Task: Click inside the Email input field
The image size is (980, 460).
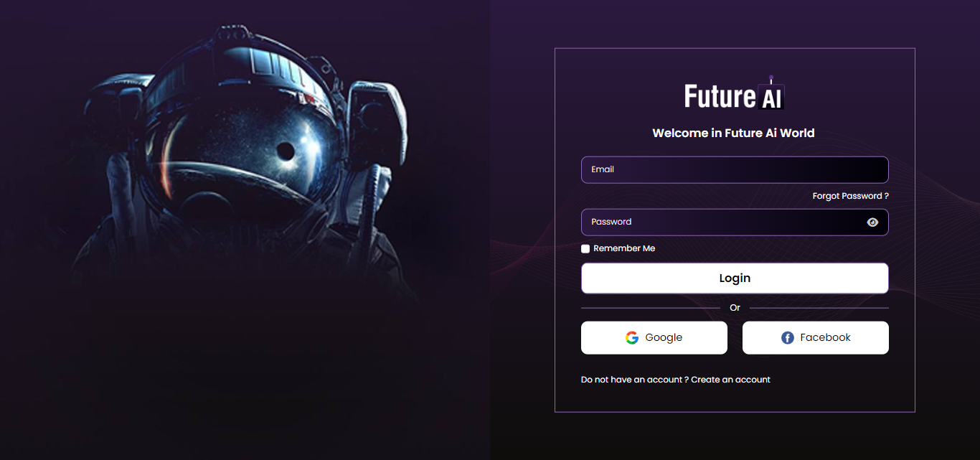Action: [x=734, y=169]
